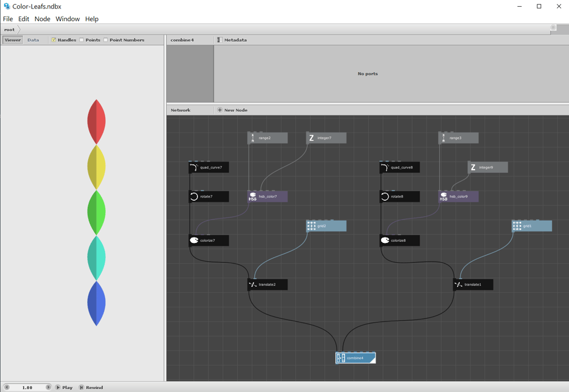569x392 pixels.
Task: Select the grid1 node icon
Action: 517,226
